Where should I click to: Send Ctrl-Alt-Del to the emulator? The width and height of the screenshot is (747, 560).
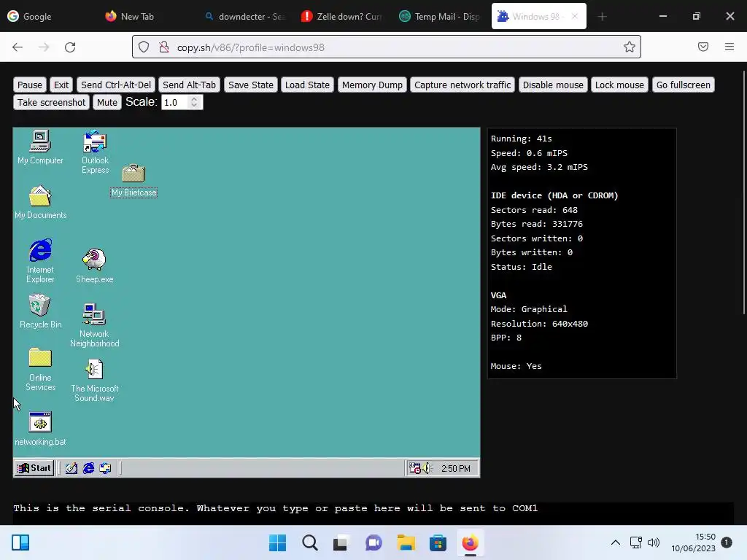pyautogui.click(x=116, y=85)
